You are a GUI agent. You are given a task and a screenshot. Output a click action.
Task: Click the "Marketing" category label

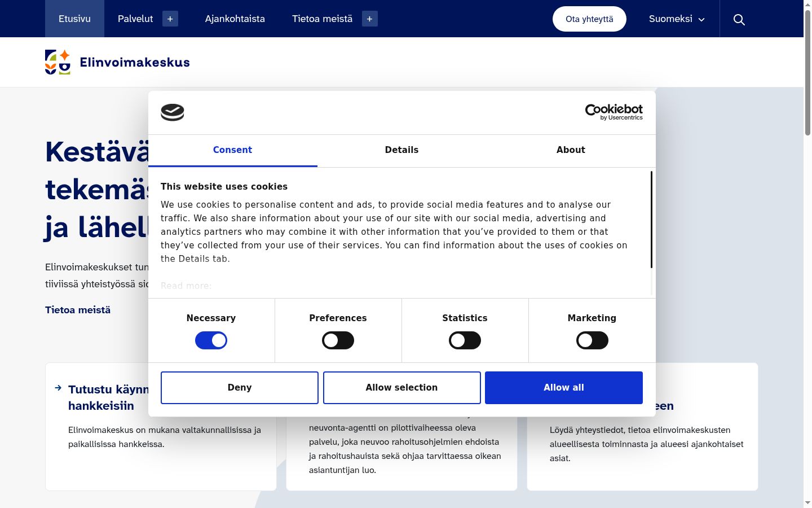point(592,318)
